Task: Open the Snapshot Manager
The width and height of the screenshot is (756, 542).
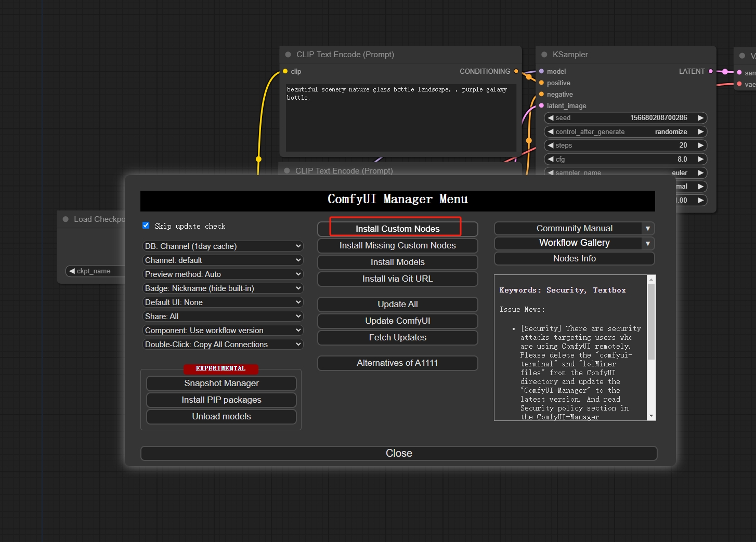Action: (221, 383)
